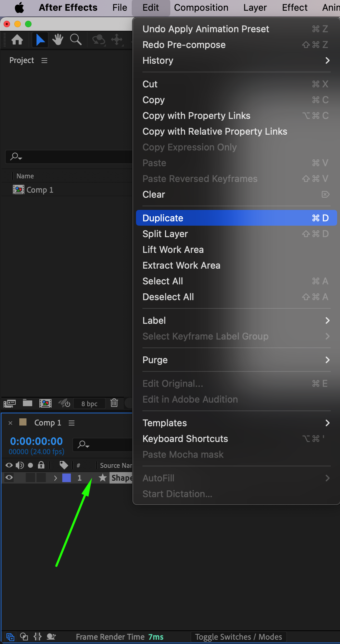Select the Zoom magnifier tool
This screenshot has width=340, height=644.
[x=76, y=40]
